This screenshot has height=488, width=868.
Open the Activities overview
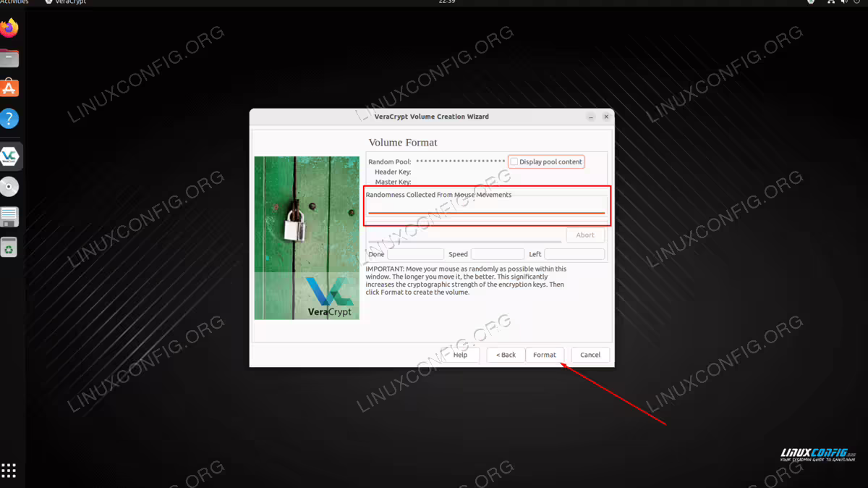[14, 2]
